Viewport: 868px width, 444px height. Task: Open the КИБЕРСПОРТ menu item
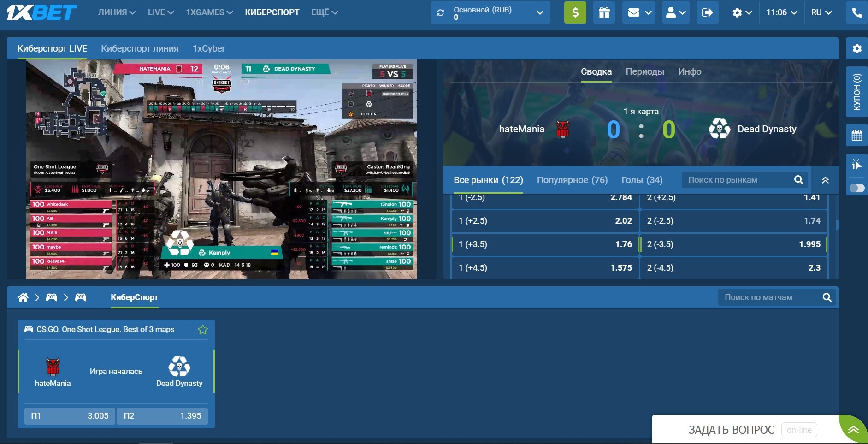[272, 12]
